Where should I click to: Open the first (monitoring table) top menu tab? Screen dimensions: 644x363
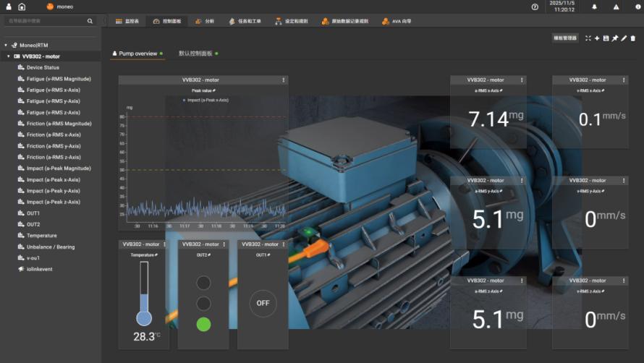tap(127, 22)
